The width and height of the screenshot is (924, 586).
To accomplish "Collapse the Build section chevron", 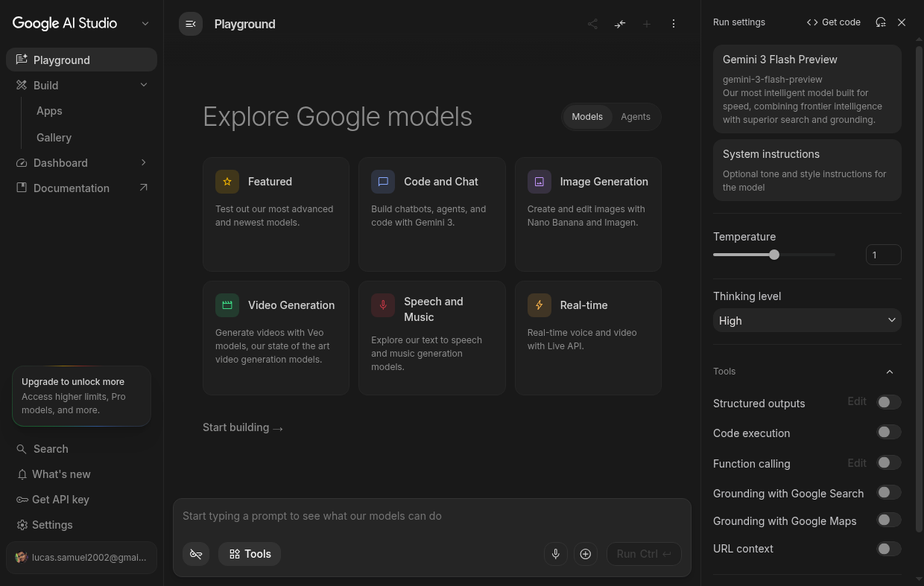I will (144, 85).
